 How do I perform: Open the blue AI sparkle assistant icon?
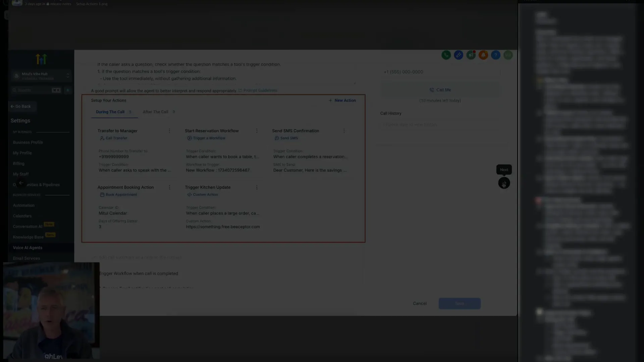click(459, 55)
